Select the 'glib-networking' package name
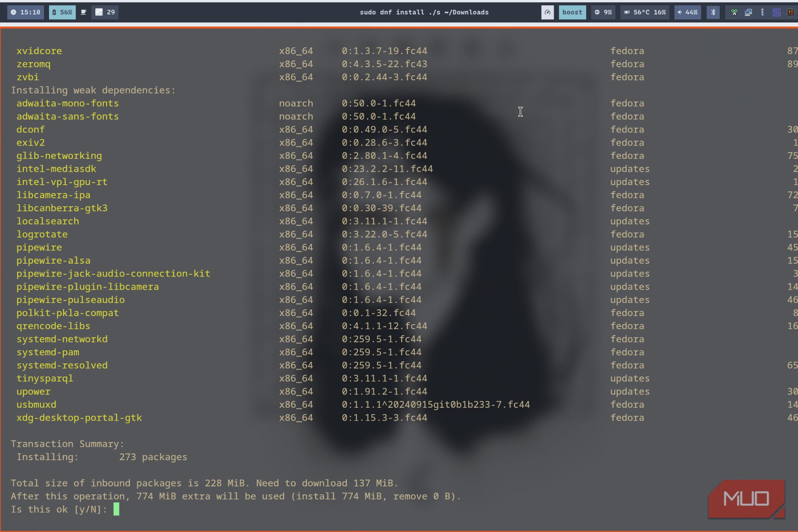 59,156
